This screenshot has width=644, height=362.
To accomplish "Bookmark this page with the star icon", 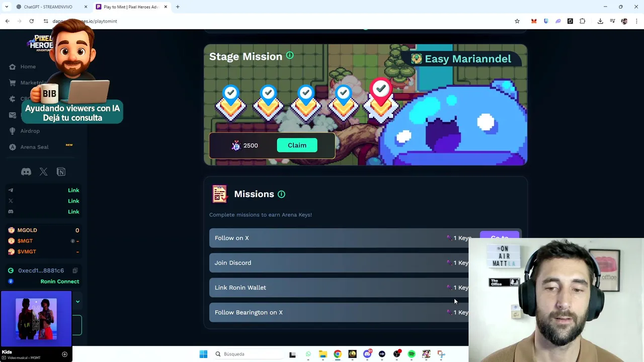I will click(x=517, y=21).
